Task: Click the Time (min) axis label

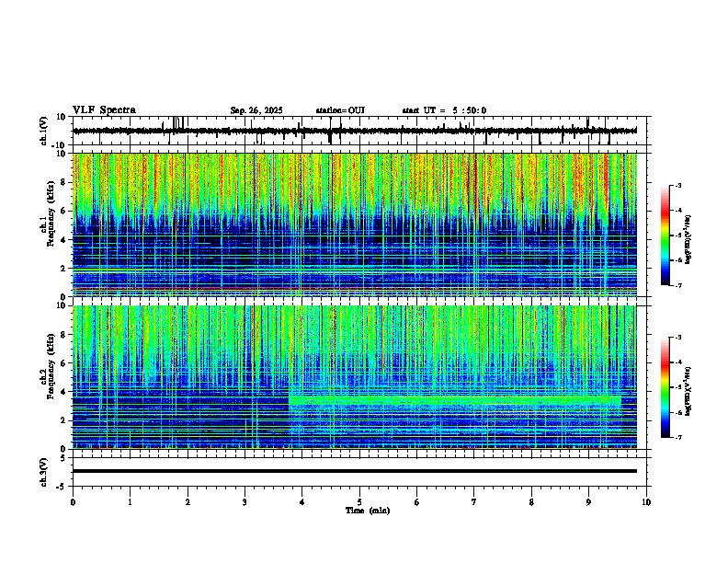Action: point(368,511)
